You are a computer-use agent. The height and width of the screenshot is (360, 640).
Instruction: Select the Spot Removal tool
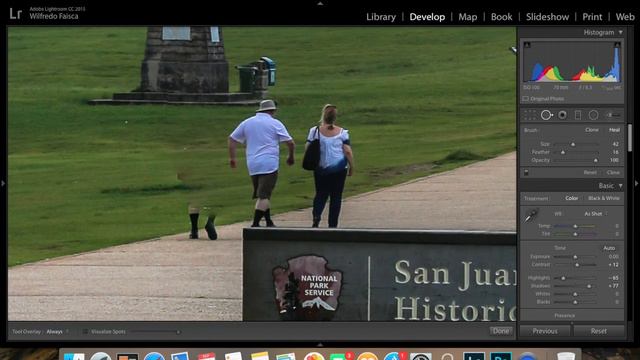coord(547,116)
